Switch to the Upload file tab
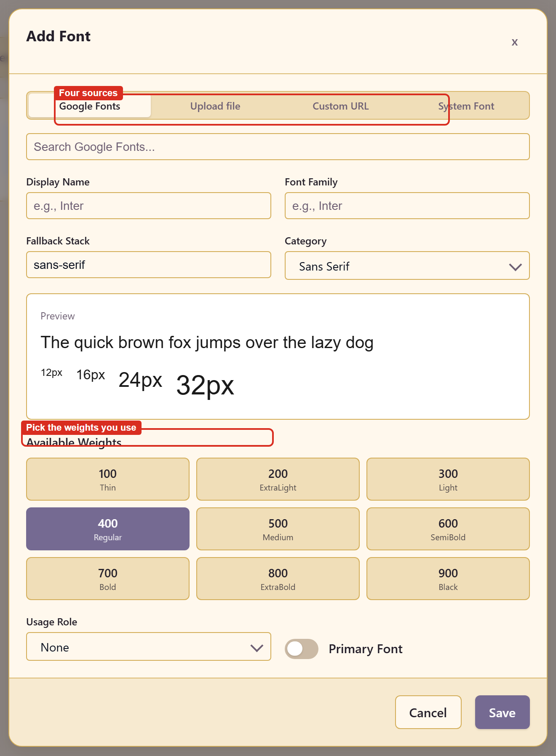The width and height of the screenshot is (556, 756). pos(215,106)
